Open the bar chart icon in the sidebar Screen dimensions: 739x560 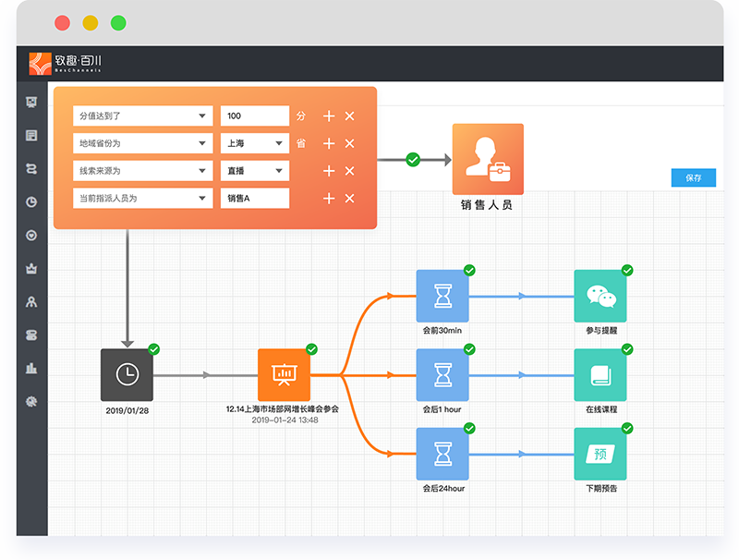31,368
